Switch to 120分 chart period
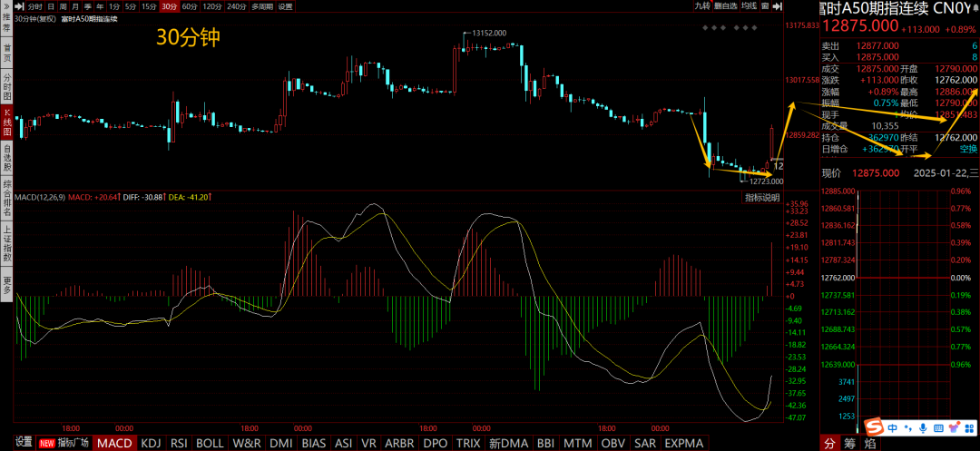Screen dimensions: 980x451 point(211,6)
